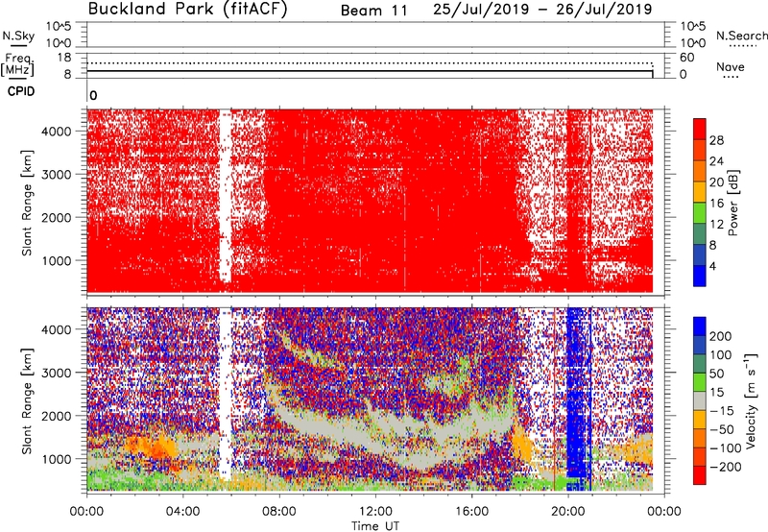Click the '04:00' time axis tick label
The height and width of the screenshot is (532, 768).
(x=182, y=512)
